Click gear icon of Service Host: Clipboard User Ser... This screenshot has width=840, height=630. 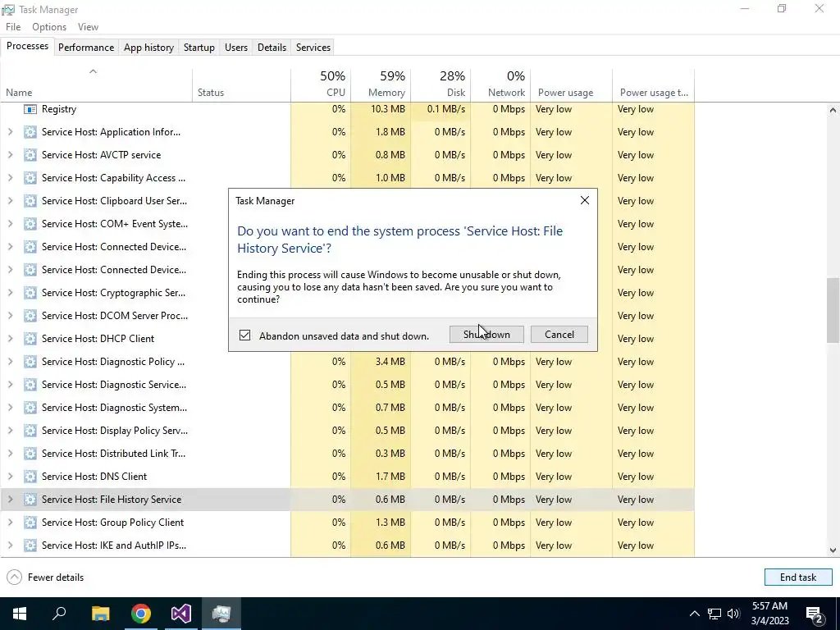coord(30,201)
